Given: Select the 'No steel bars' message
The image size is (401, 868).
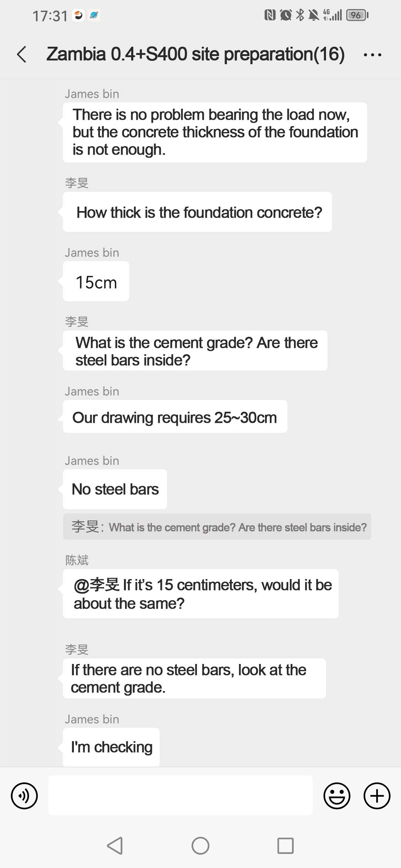Looking at the screenshot, I should (115, 489).
